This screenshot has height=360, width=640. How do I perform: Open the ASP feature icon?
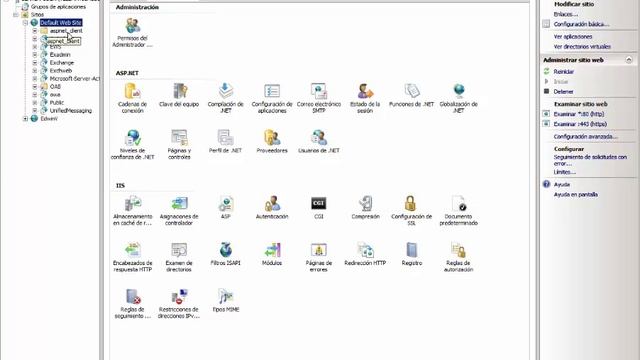coord(225,203)
